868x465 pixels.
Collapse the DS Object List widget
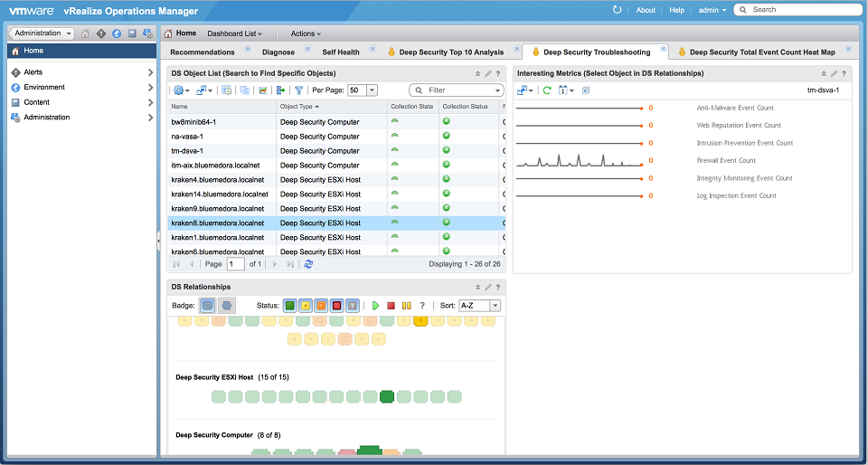click(x=477, y=73)
